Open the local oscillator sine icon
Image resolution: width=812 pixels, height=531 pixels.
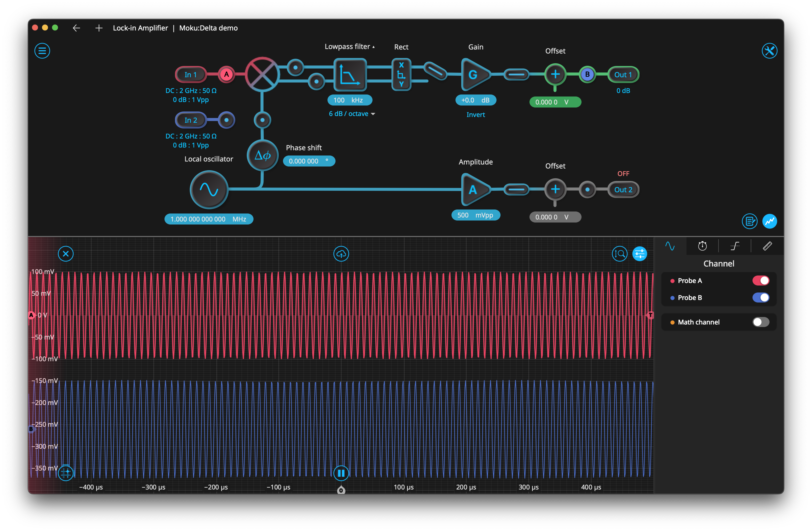coord(209,189)
